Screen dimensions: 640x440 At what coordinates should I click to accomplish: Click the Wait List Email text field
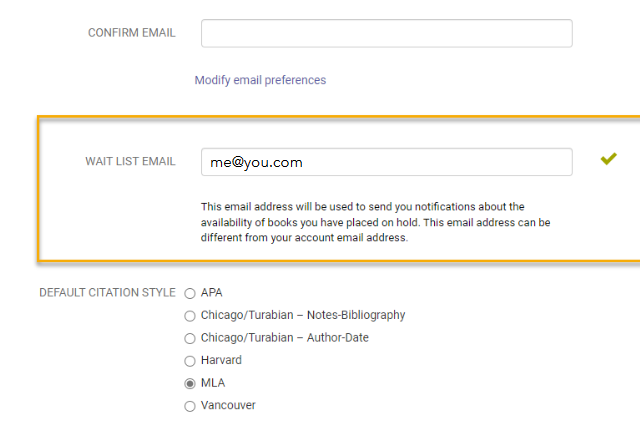pyautogui.click(x=386, y=162)
